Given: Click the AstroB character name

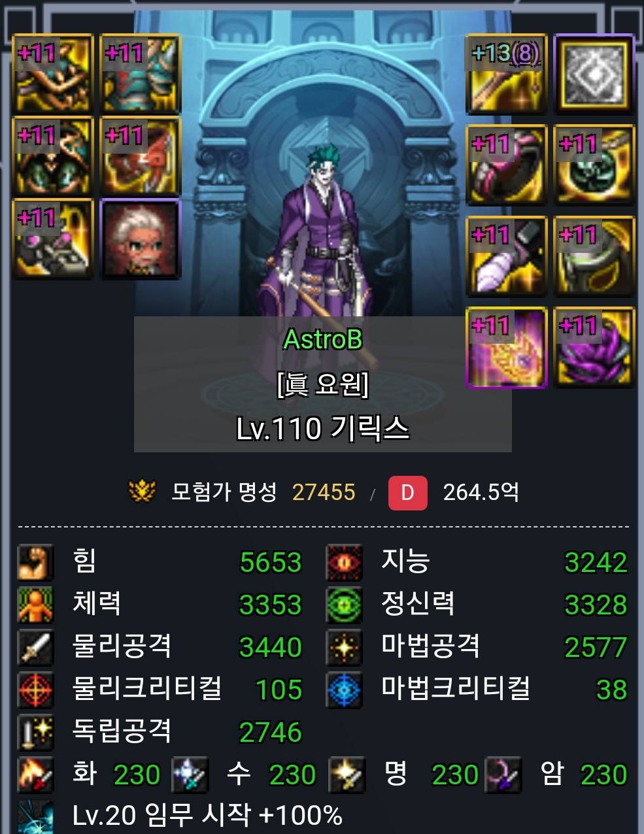Looking at the screenshot, I should pos(322,339).
